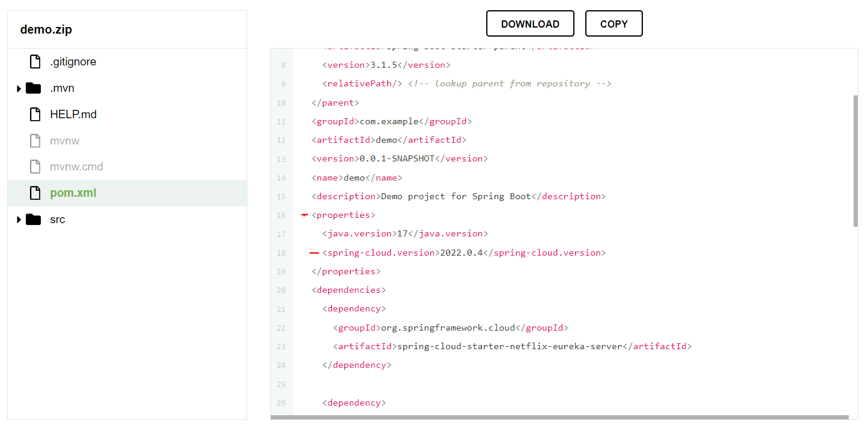This screenshot has height=426, width=868.
Task: Click line number 20 in the gutter
Action: click(282, 290)
